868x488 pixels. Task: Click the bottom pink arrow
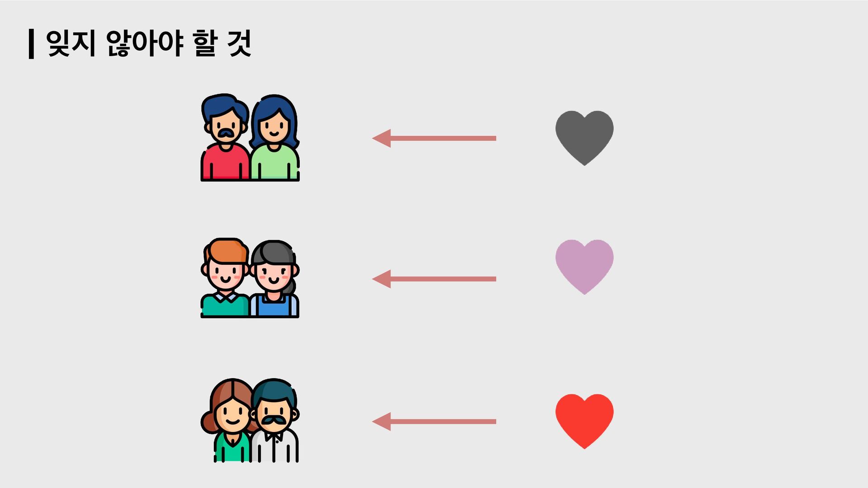(x=434, y=422)
